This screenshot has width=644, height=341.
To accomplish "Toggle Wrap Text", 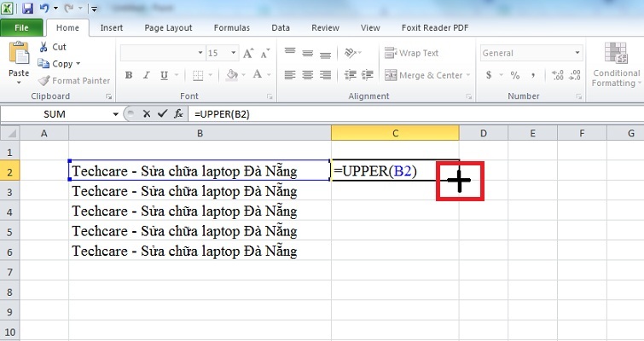I will pyautogui.click(x=411, y=53).
